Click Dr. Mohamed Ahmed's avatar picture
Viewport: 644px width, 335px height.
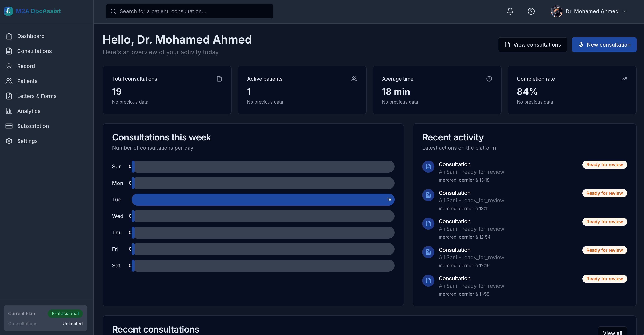556,11
